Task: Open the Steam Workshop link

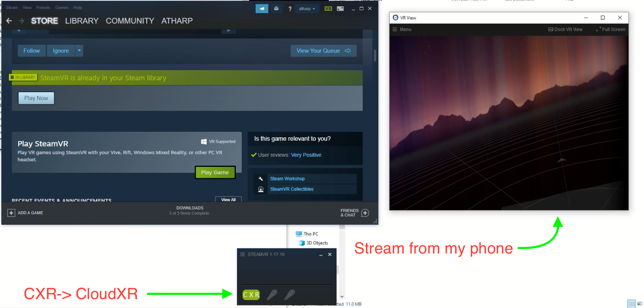Action: coord(287,179)
